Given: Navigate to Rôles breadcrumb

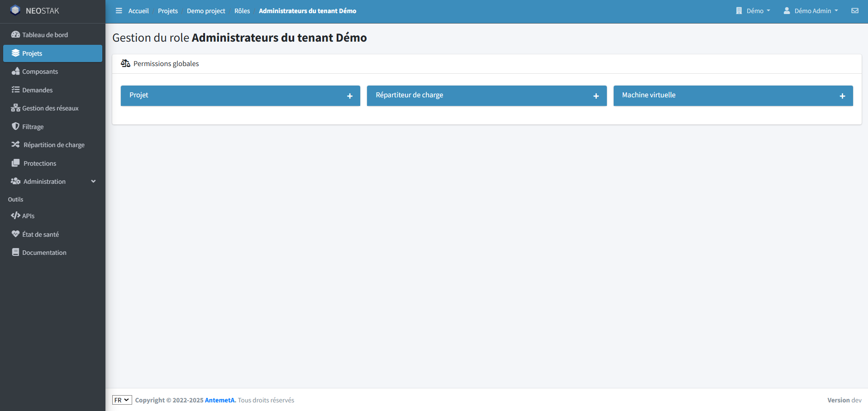Looking at the screenshot, I should [242, 11].
